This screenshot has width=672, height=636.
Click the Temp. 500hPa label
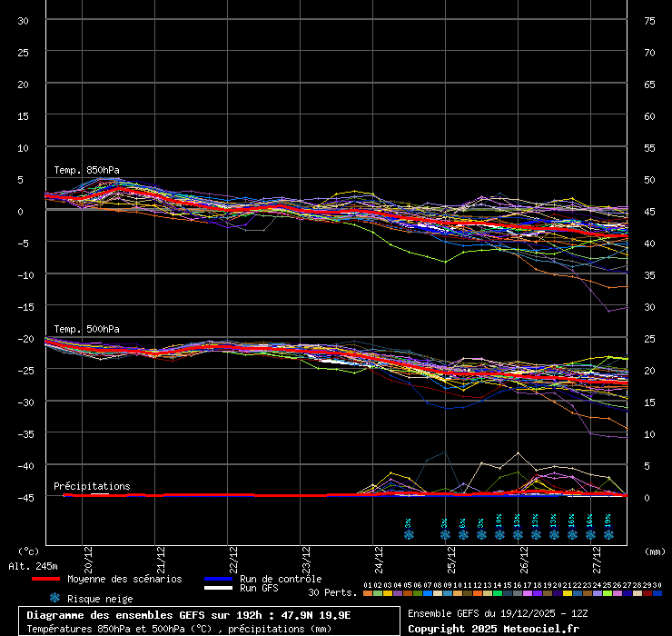pos(86,329)
